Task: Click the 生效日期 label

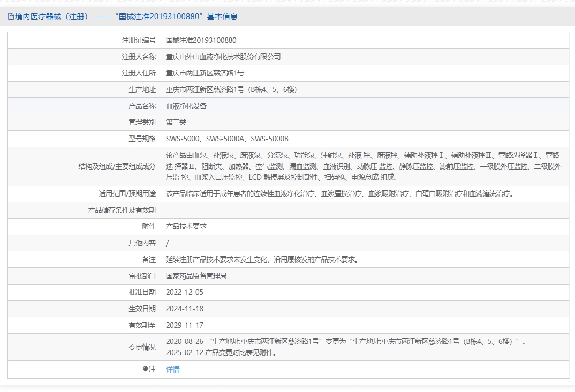Action: tap(142, 309)
